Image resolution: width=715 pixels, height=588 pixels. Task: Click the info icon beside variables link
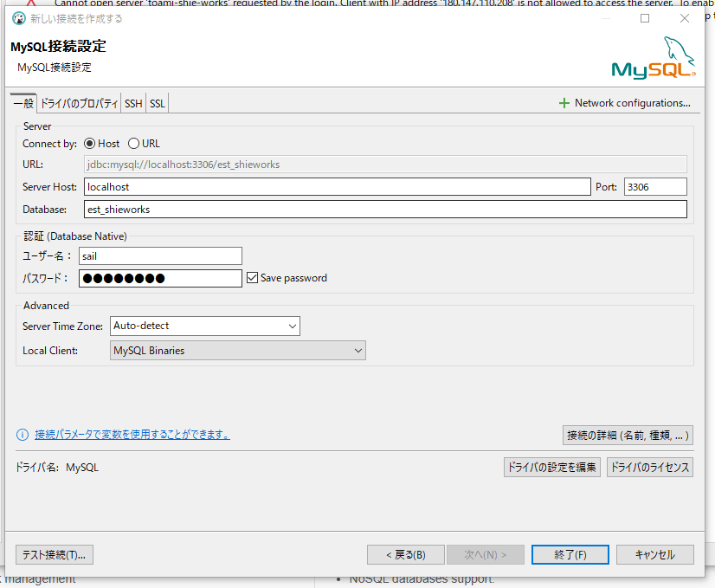pyautogui.click(x=23, y=435)
